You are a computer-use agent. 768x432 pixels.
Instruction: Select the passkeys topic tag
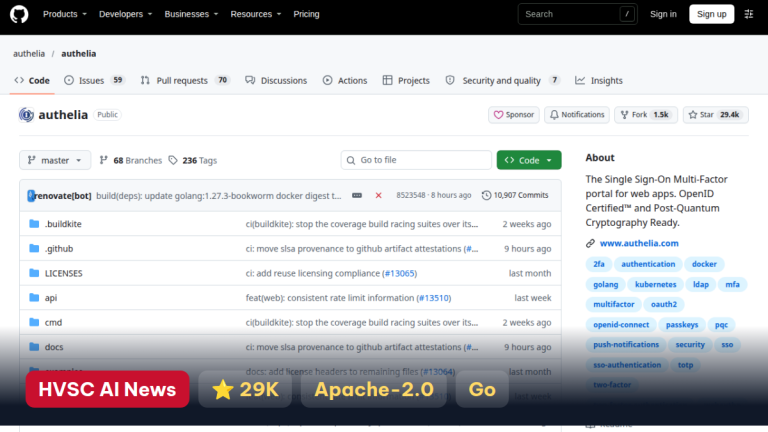tap(682, 325)
